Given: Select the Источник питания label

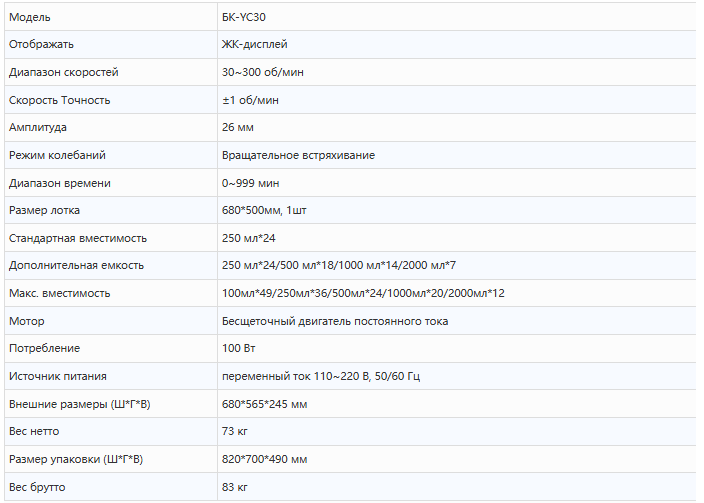Looking at the screenshot, I should click(57, 376).
